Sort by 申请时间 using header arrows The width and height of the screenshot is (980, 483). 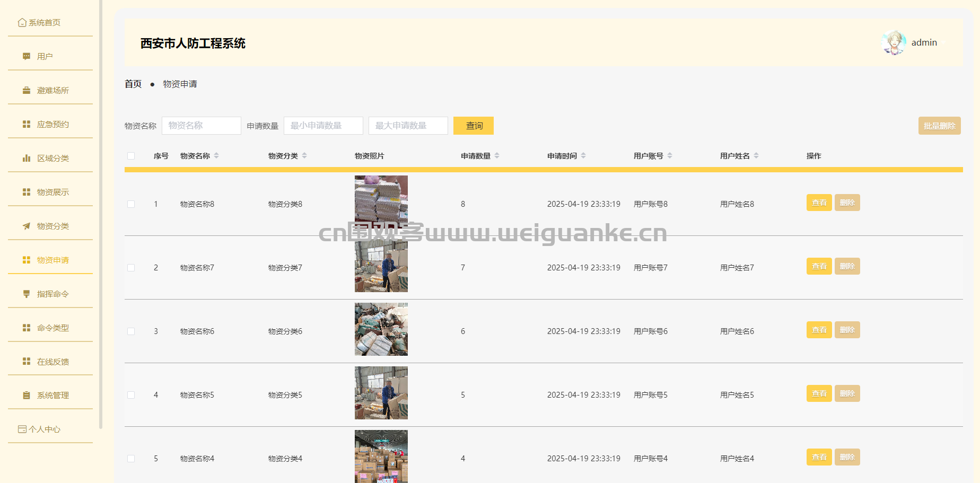(583, 156)
